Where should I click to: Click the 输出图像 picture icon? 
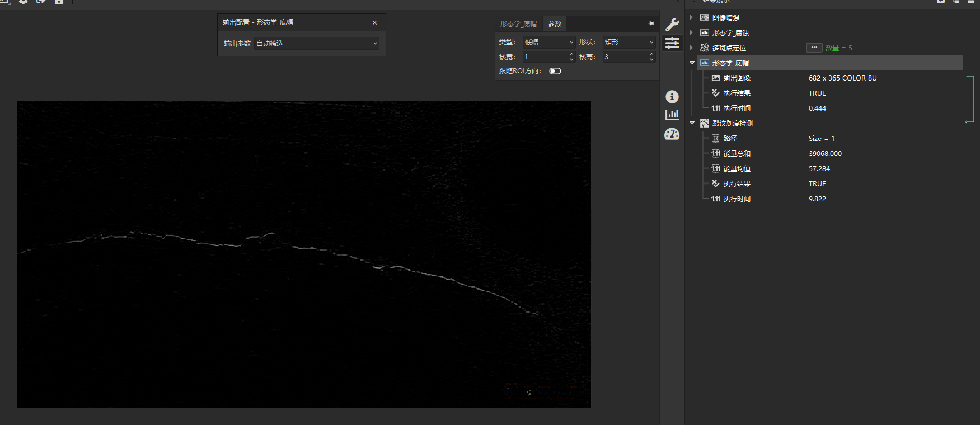(x=715, y=78)
